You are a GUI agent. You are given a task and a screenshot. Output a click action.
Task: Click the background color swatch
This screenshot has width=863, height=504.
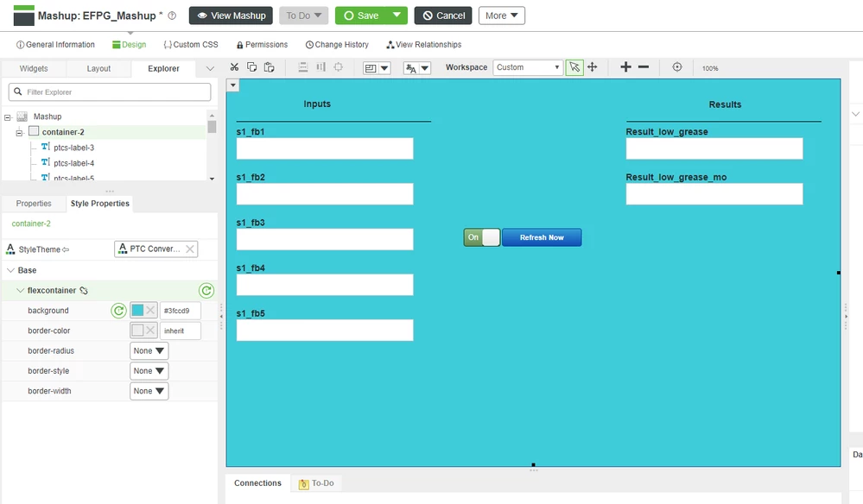(137, 311)
